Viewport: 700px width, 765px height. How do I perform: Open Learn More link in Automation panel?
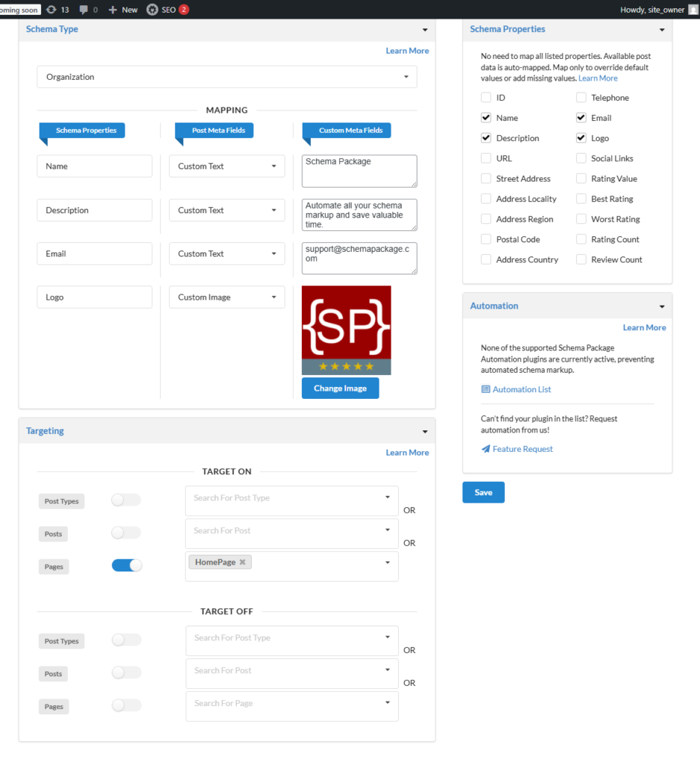pyautogui.click(x=644, y=327)
